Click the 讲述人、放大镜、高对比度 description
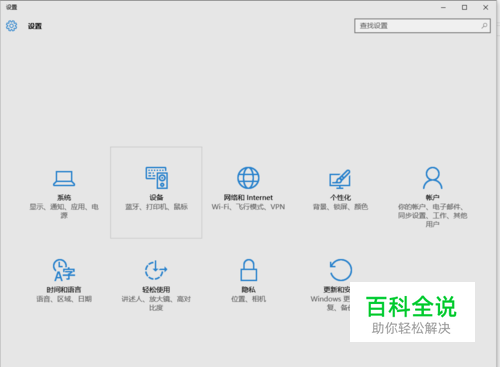The width and height of the screenshot is (500, 367). 156,303
